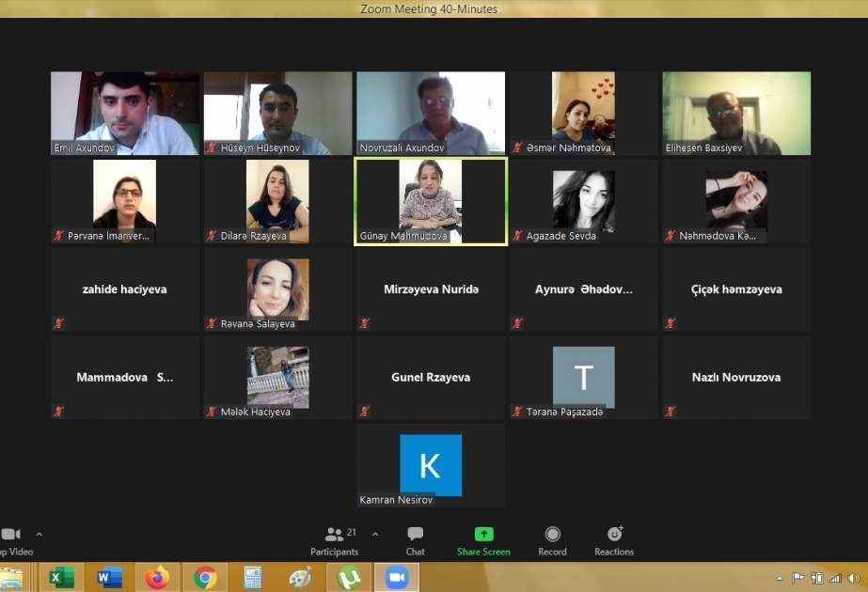Open Paint from the taskbar
This screenshot has width=868, height=592.
click(x=301, y=578)
